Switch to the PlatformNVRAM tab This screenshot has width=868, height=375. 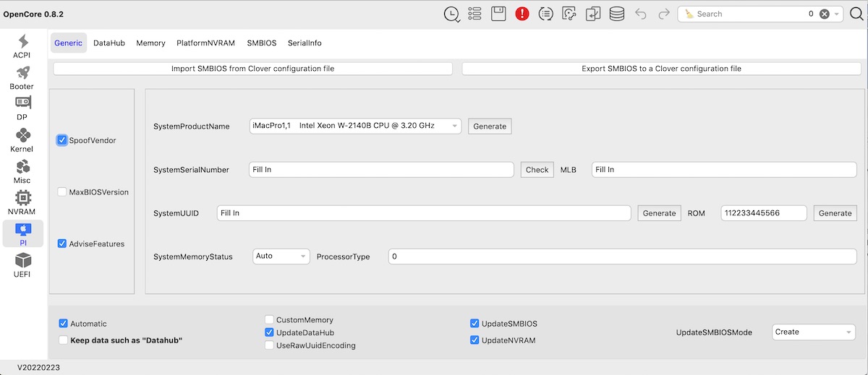[205, 43]
